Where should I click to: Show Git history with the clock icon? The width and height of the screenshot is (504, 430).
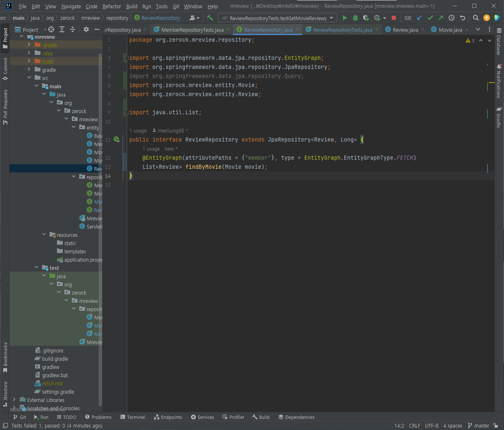point(452,18)
